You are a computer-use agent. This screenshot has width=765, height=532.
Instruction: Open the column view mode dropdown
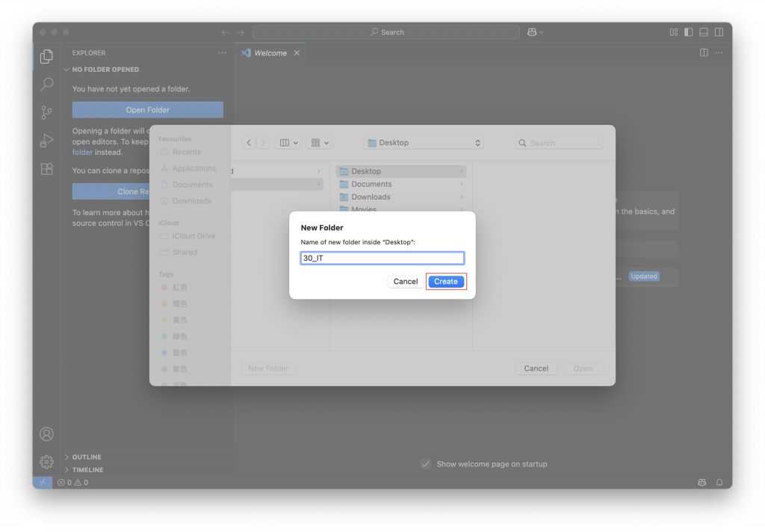(x=288, y=143)
